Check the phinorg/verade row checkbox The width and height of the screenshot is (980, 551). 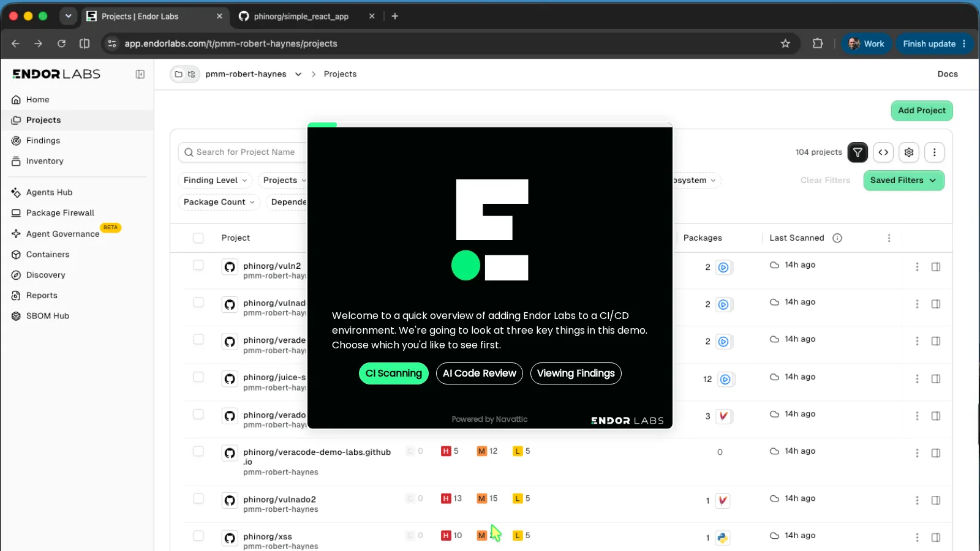198,339
